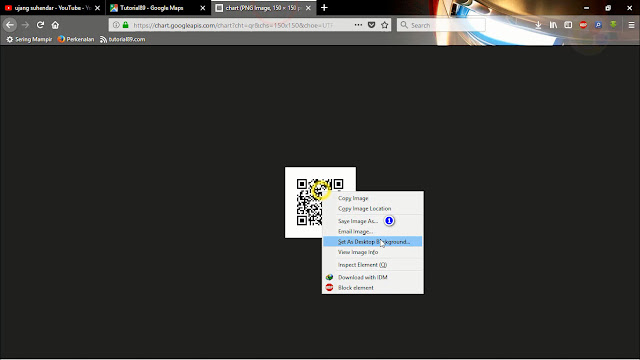Show site information via the info icon
Screen dimensions: 640x360
[x=116, y=25]
